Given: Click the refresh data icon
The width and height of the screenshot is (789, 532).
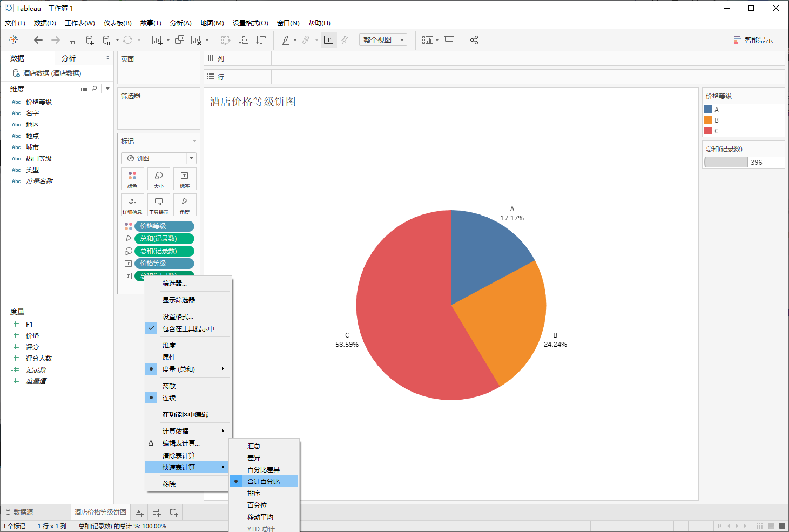Looking at the screenshot, I should 127,40.
